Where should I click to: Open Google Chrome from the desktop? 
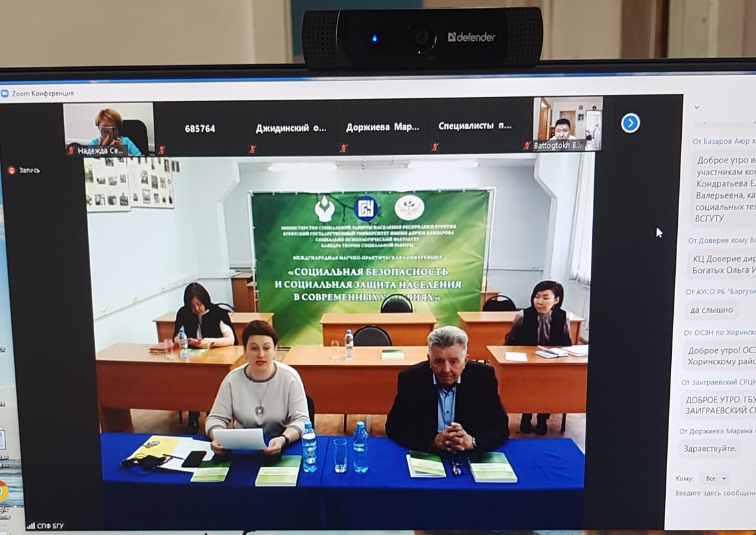pos(3,494)
